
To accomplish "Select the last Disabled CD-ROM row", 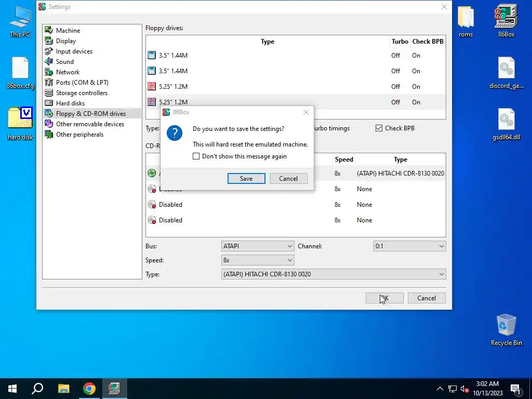I will click(296, 220).
